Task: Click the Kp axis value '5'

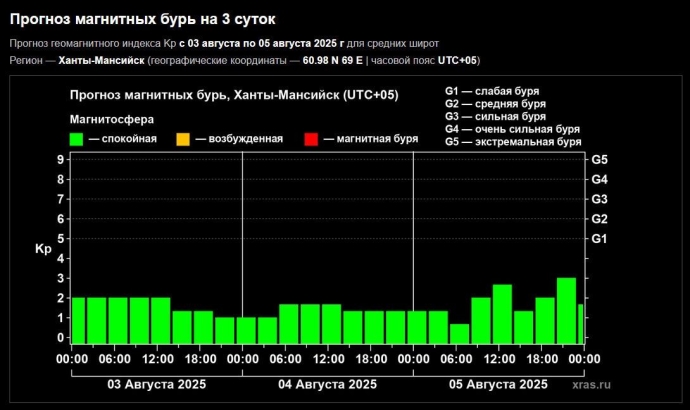Action: pos(61,239)
